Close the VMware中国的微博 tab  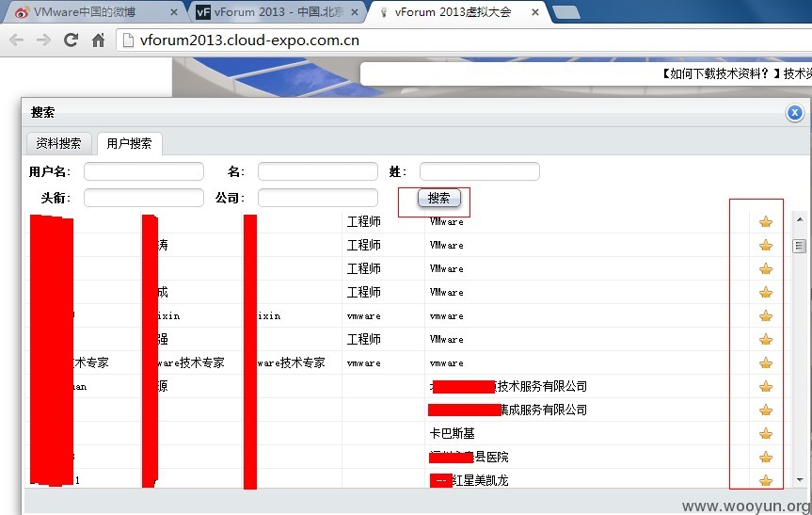click(x=174, y=12)
